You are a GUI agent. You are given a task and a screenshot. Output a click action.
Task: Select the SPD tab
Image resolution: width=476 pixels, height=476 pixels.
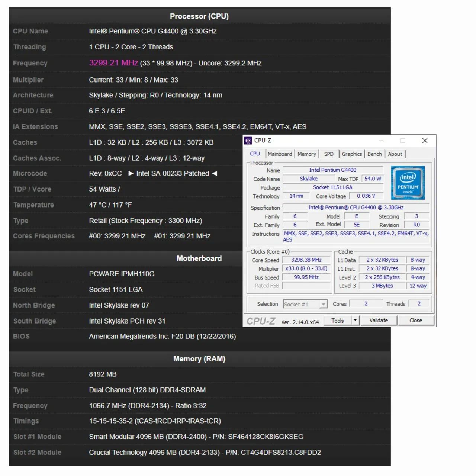pyautogui.click(x=329, y=154)
